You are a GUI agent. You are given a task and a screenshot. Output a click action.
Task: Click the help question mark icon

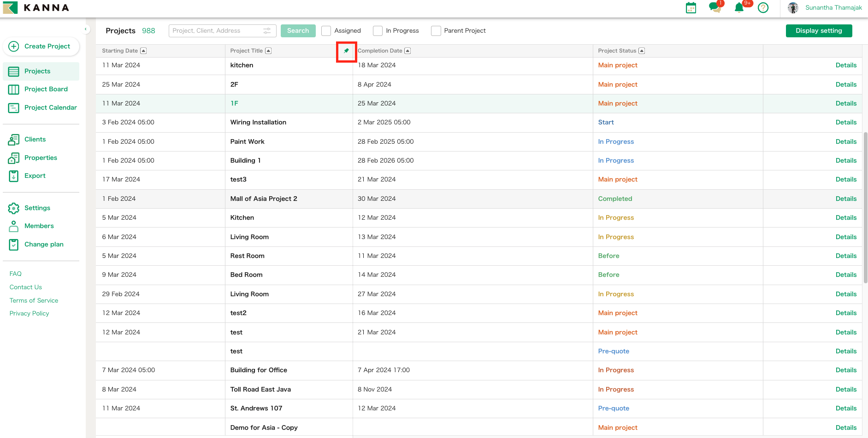763,8
